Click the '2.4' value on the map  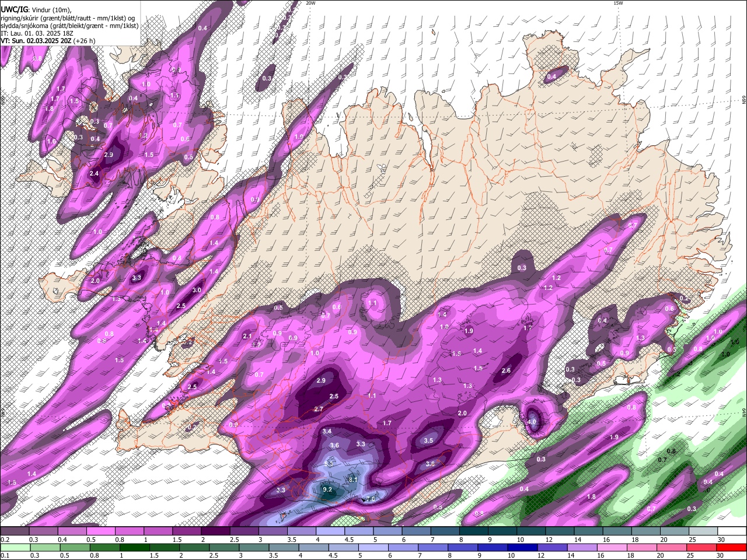point(94,173)
